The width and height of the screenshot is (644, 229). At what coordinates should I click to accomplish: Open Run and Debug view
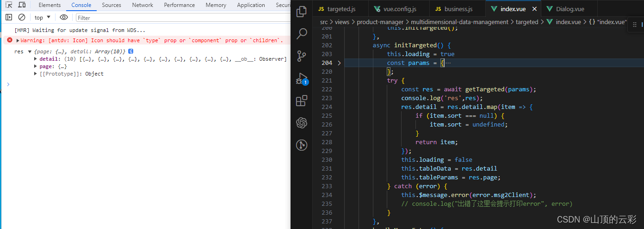tap(302, 78)
